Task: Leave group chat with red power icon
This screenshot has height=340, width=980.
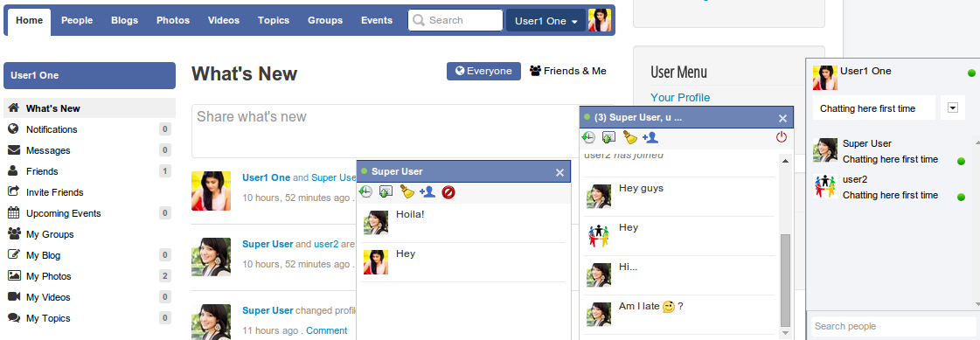Action: (x=782, y=137)
